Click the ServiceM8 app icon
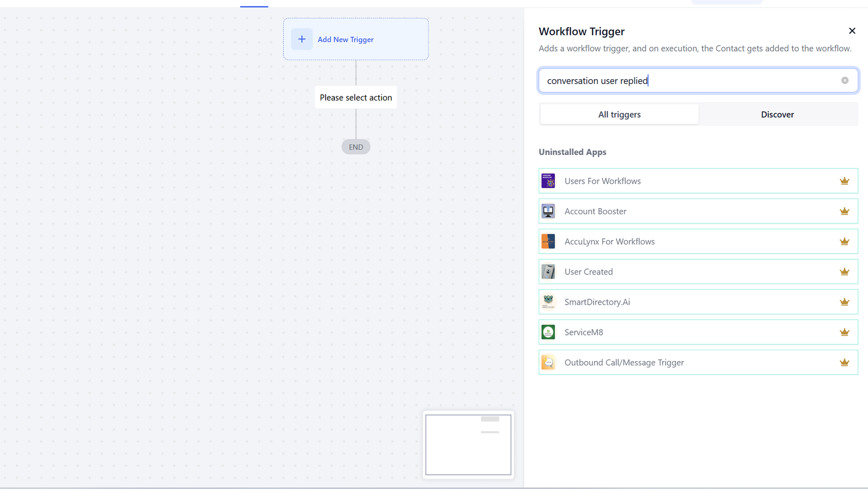This screenshot has height=489, width=868. (x=548, y=332)
